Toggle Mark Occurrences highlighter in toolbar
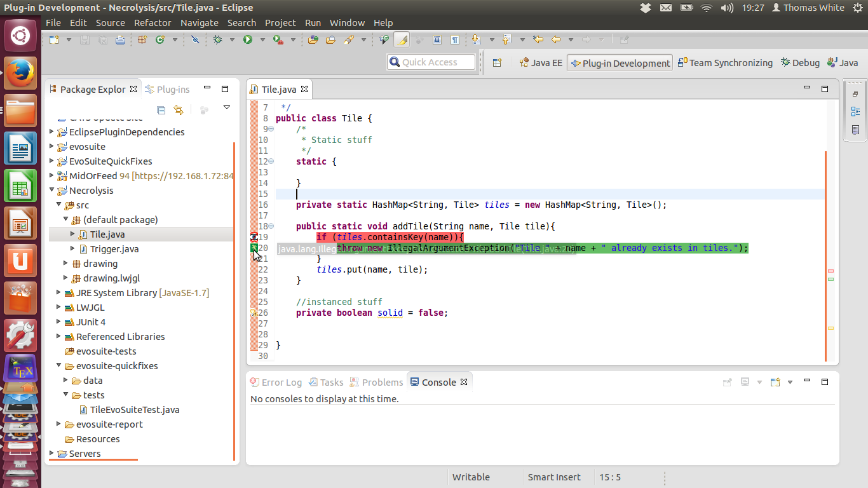Viewport: 868px width, 488px height. coord(402,39)
